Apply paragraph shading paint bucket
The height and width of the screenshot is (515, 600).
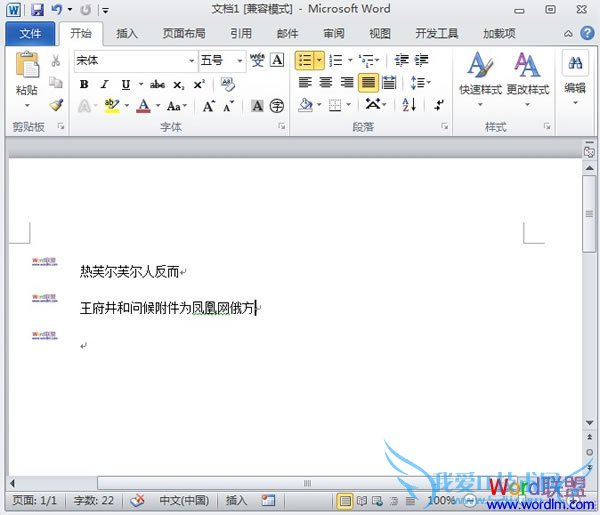(x=305, y=104)
